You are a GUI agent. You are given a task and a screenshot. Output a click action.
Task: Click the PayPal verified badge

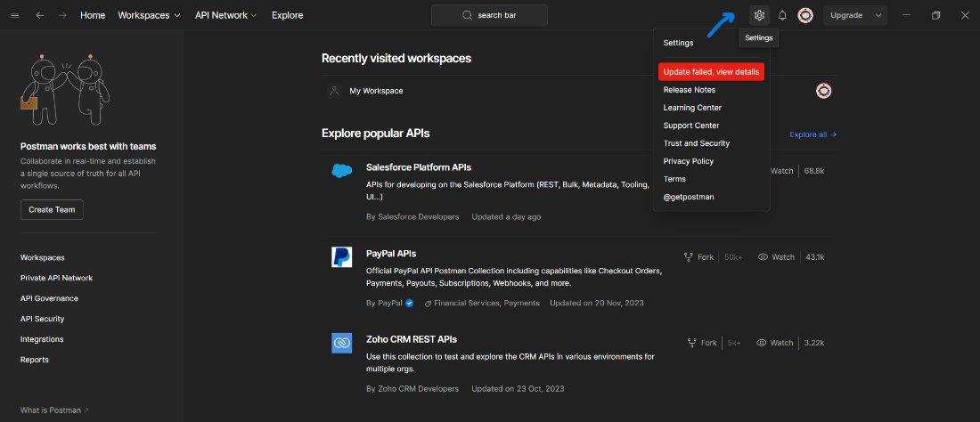point(410,303)
